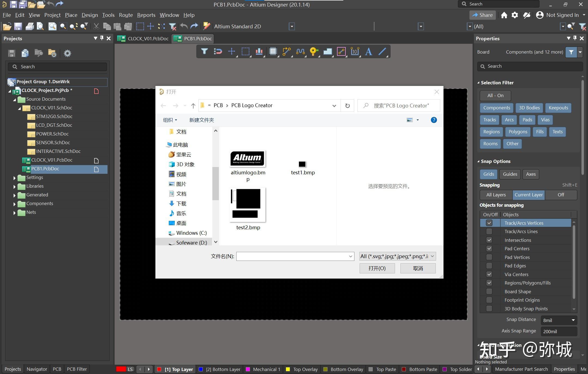This screenshot has width=588, height=374.
Task: Click the Place Component chip icon
Action: [273, 51]
